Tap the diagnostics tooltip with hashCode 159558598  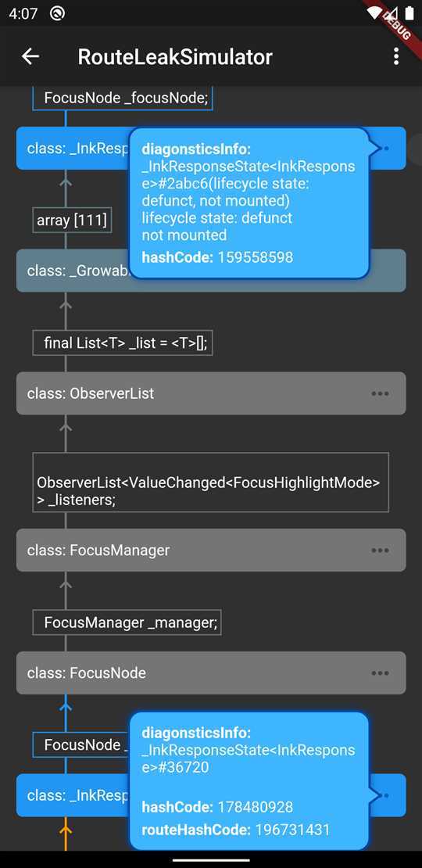click(x=249, y=203)
